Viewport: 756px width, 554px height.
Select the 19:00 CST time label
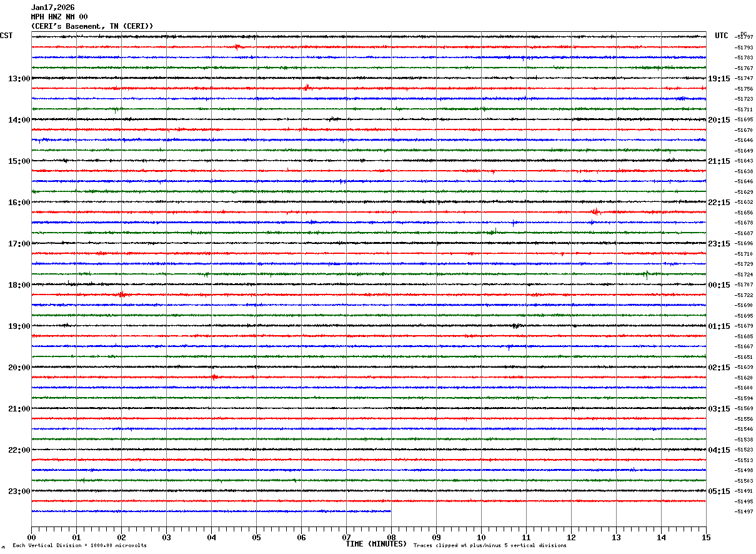tap(19, 326)
